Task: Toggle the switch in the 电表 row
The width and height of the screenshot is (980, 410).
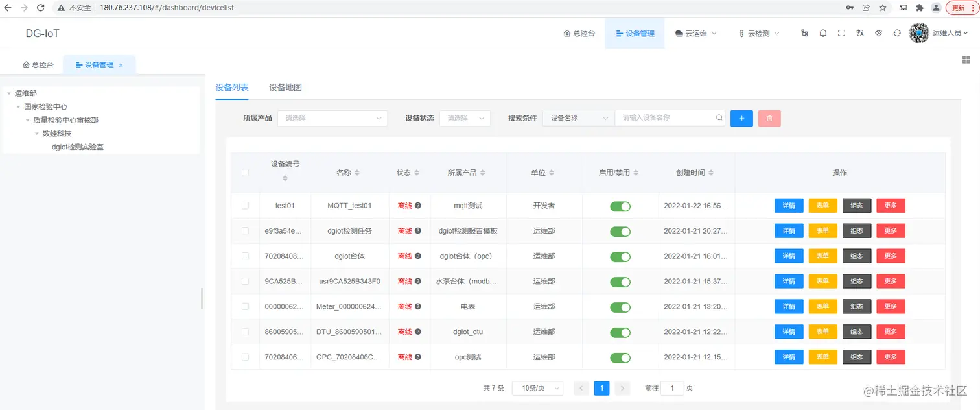Action: (620, 307)
